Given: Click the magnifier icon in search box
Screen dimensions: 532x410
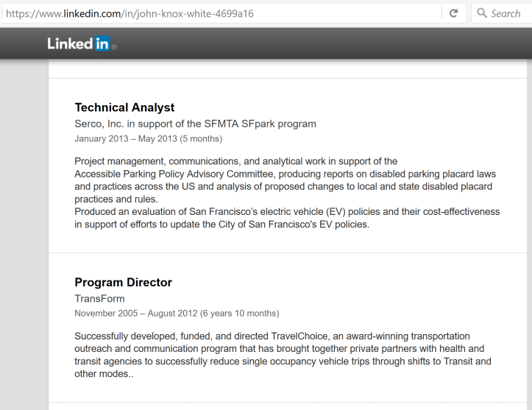Looking at the screenshot, I should tap(483, 13).
